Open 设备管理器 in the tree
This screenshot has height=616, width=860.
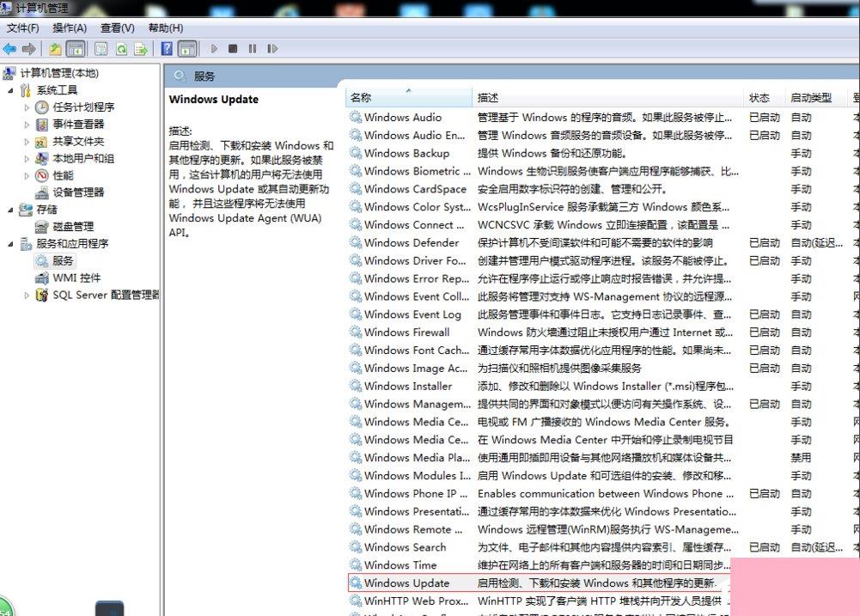(78, 192)
